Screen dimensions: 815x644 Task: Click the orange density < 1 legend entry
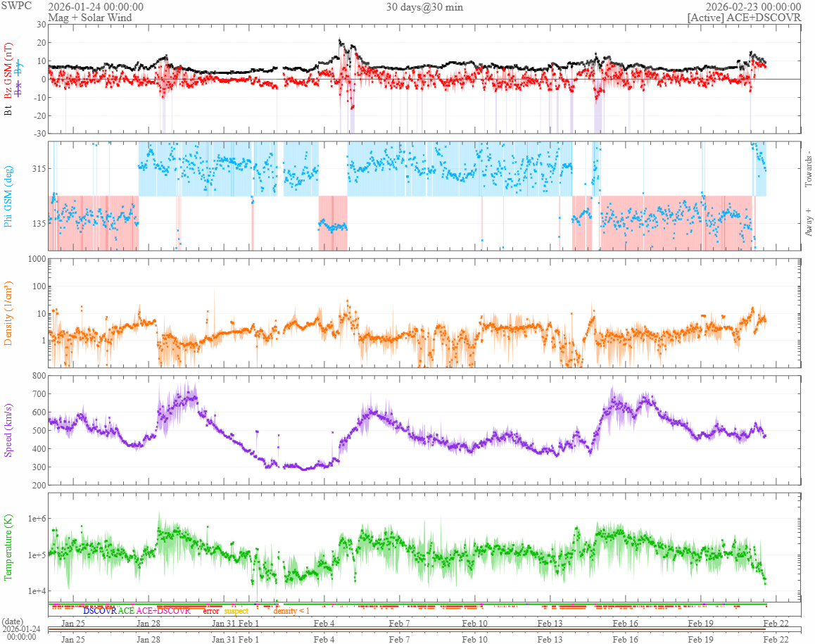[291, 611]
